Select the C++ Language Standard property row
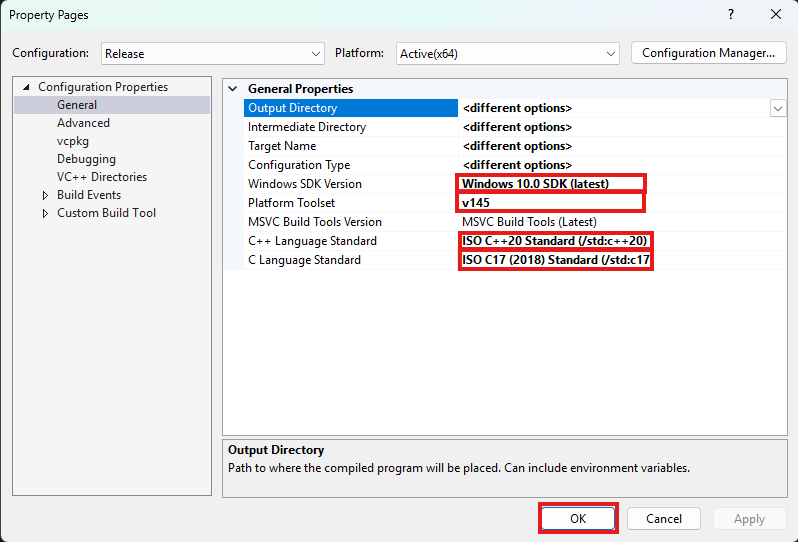Image resolution: width=798 pixels, height=542 pixels. point(312,241)
